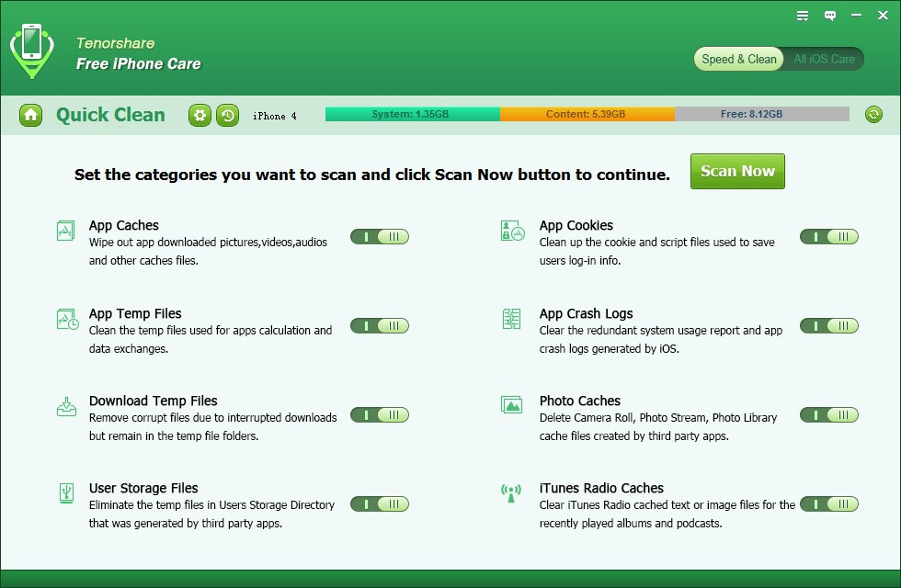Click the App Crash Logs title text
Image resolution: width=901 pixels, height=588 pixels.
pyautogui.click(x=586, y=313)
